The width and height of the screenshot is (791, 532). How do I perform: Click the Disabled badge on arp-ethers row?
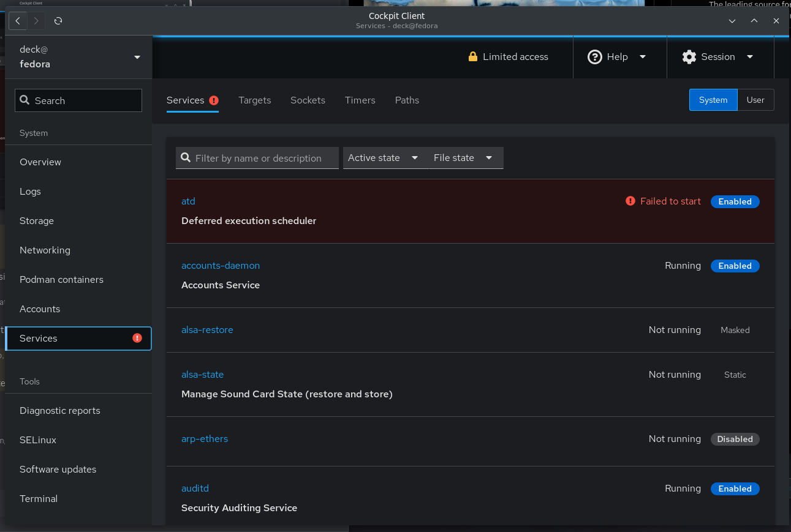click(x=735, y=439)
